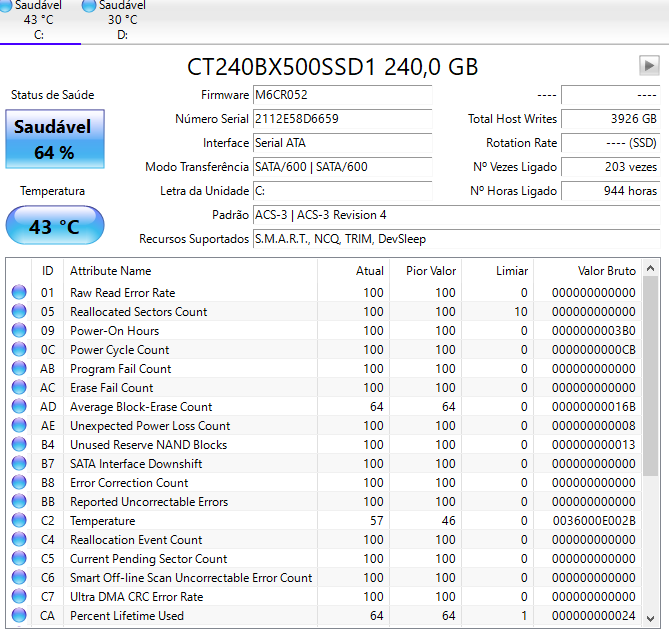
Task: Click the status icon for SATA Interface Downshift
Action: [x=19, y=463]
